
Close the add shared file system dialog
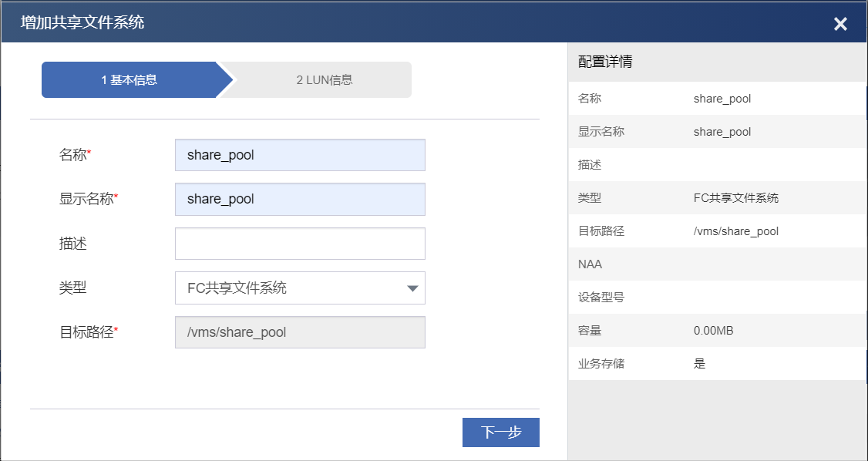(x=840, y=24)
